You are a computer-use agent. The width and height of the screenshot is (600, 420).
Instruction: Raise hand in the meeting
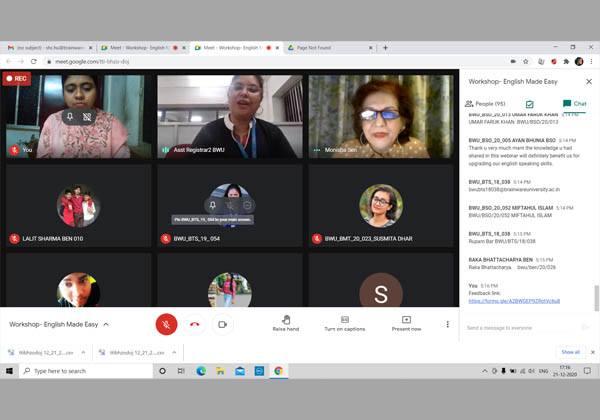pyautogui.click(x=286, y=322)
